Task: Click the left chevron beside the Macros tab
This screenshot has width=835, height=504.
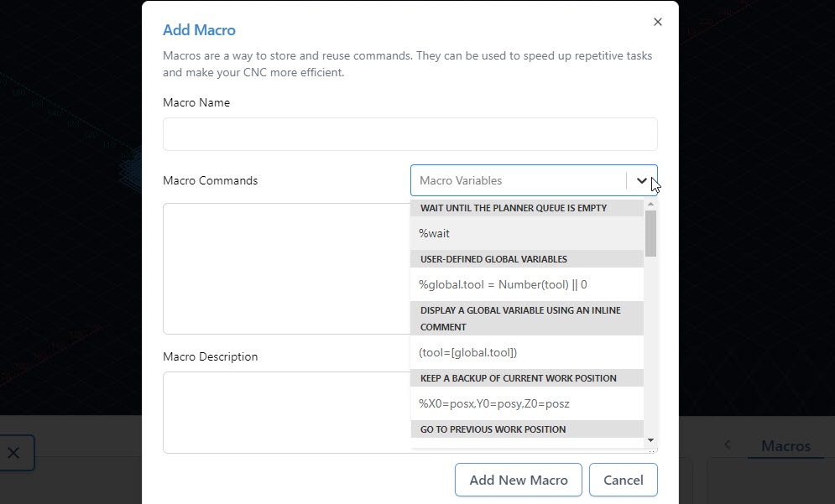Action: tap(728, 445)
